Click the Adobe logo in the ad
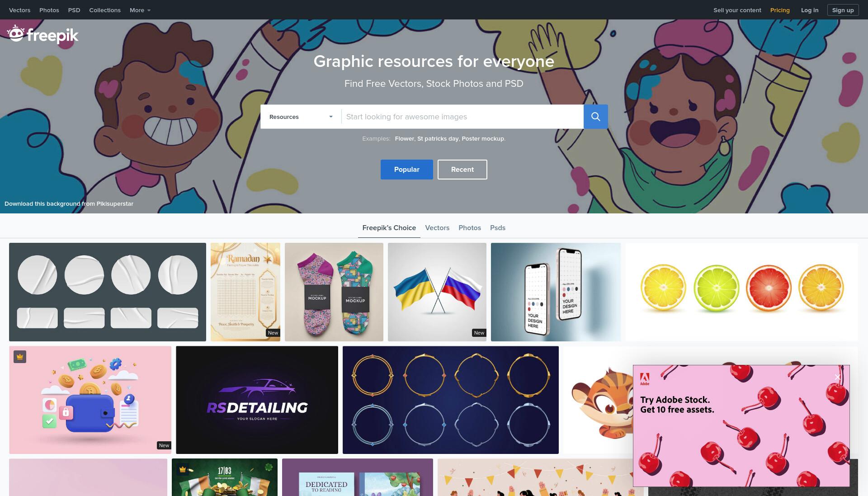868x496 pixels. pyautogui.click(x=645, y=379)
